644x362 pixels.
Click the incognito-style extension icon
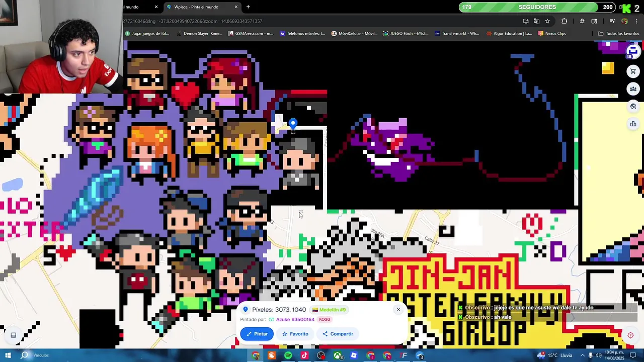582,21
